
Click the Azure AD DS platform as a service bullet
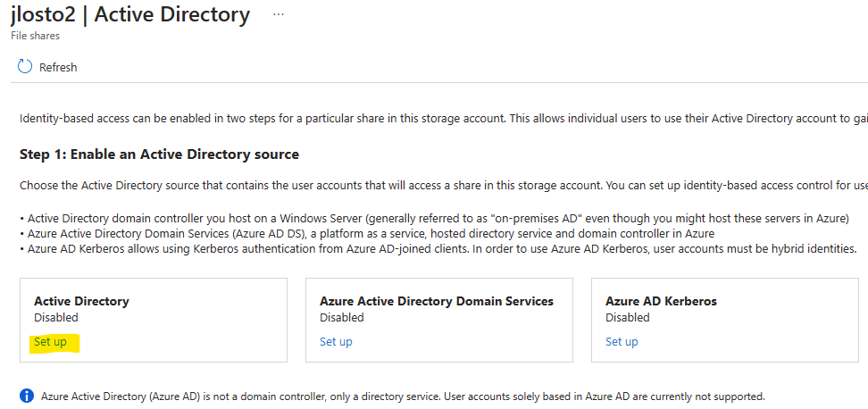367,233
